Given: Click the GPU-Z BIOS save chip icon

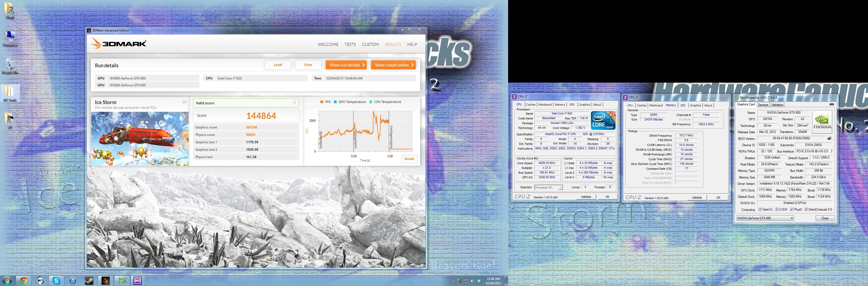Looking at the screenshot, I should coord(830,138).
